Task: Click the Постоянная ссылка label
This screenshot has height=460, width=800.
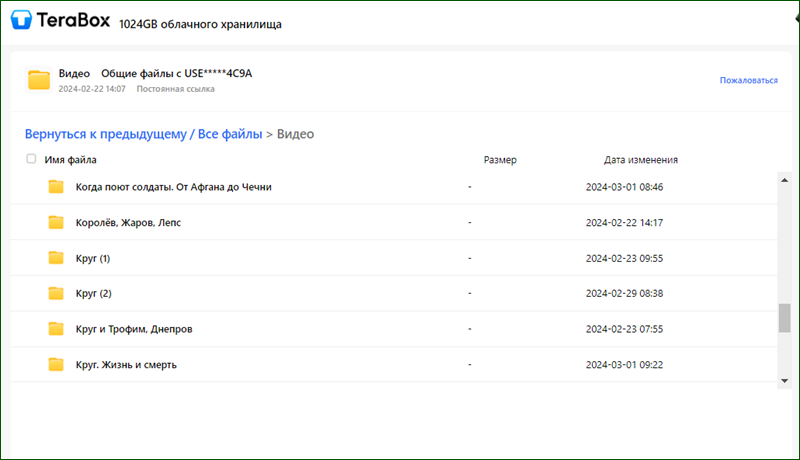Action: click(176, 89)
